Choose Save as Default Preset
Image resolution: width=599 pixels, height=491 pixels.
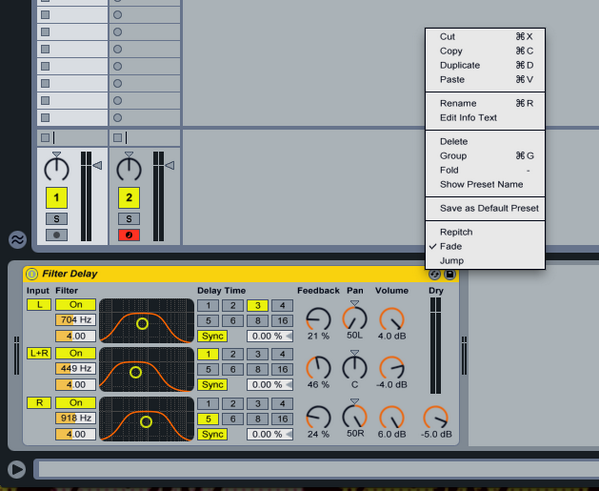[x=485, y=208]
